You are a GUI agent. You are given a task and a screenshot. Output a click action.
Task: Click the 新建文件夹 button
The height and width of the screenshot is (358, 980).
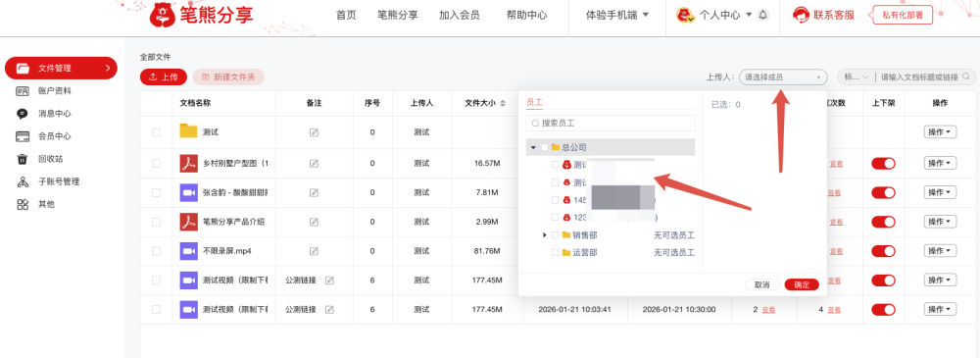228,77
